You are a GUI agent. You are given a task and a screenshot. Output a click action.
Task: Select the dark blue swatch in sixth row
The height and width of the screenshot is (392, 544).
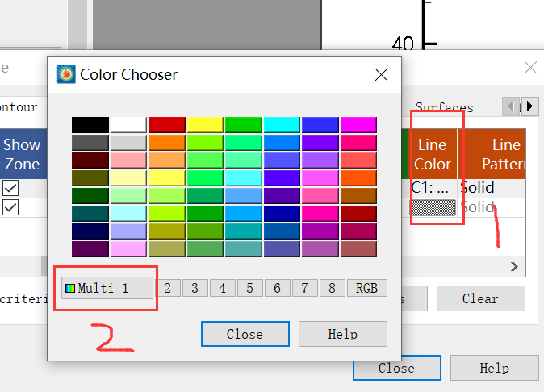(282, 214)
